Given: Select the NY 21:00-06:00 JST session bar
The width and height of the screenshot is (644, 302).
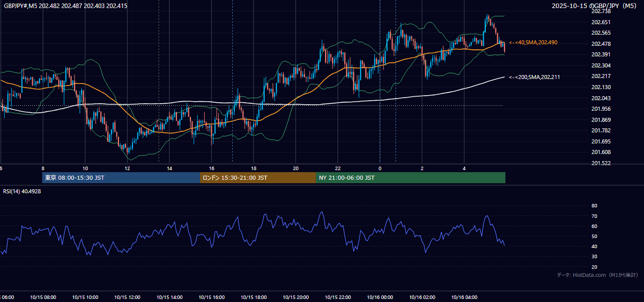Looking at the screenshot, I should click(411, 178).
